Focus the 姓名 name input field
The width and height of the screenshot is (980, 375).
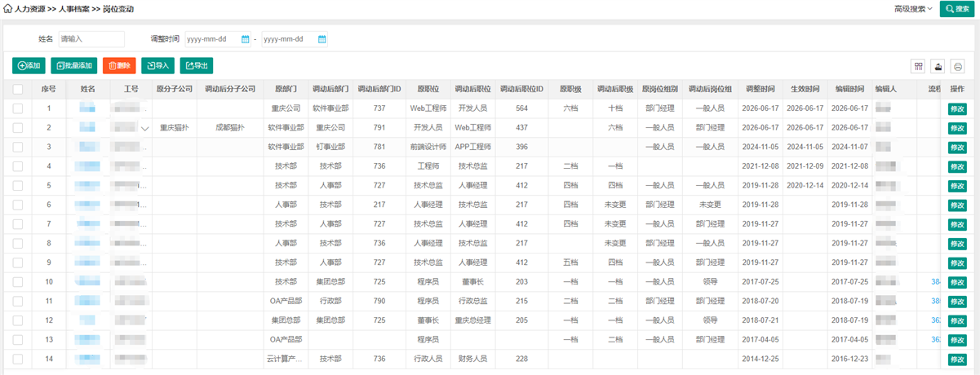[91, 39]
